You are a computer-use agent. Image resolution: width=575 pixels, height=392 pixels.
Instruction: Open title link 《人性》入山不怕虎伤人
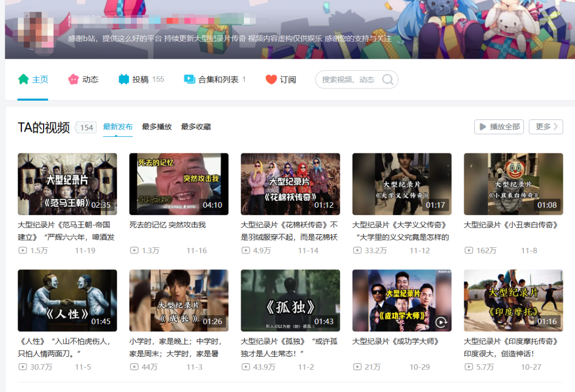(64, 347)
